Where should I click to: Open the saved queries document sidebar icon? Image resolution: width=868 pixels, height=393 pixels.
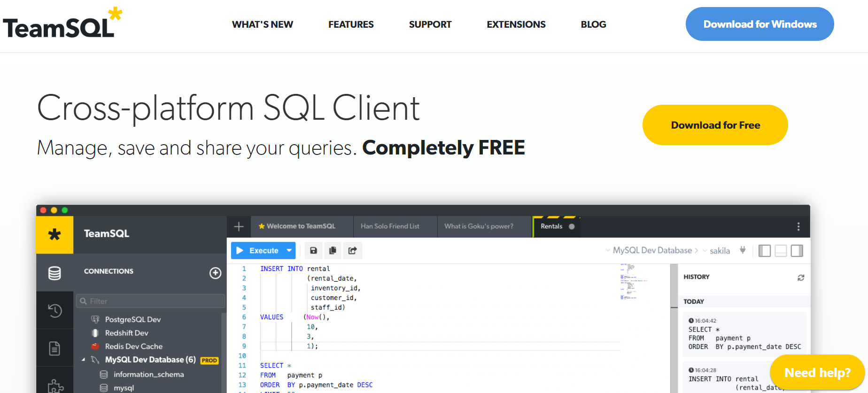(x=54, y=348)
